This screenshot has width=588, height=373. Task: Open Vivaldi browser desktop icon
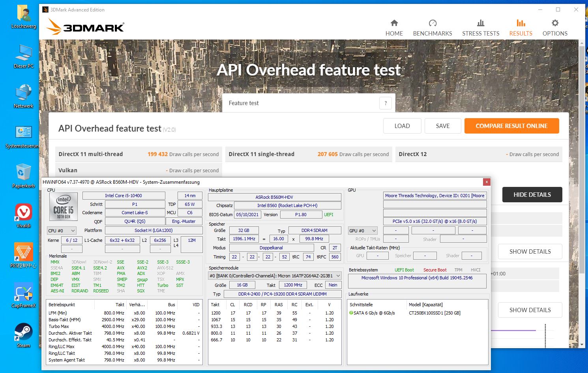(23, 213)
